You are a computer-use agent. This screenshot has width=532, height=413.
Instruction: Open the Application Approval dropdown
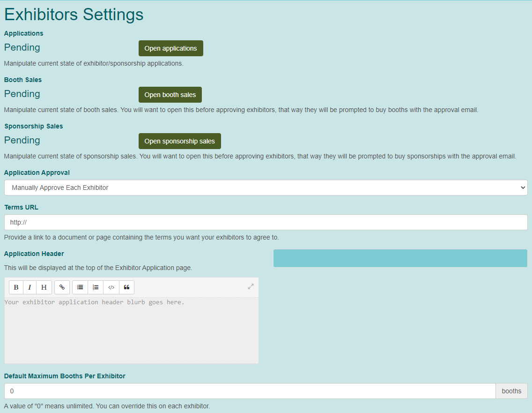click(x=266, y=188)
